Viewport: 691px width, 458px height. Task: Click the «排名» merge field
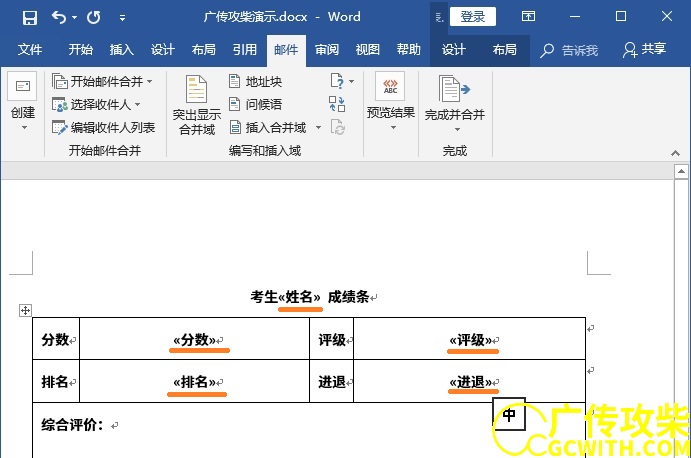[194, 382]
